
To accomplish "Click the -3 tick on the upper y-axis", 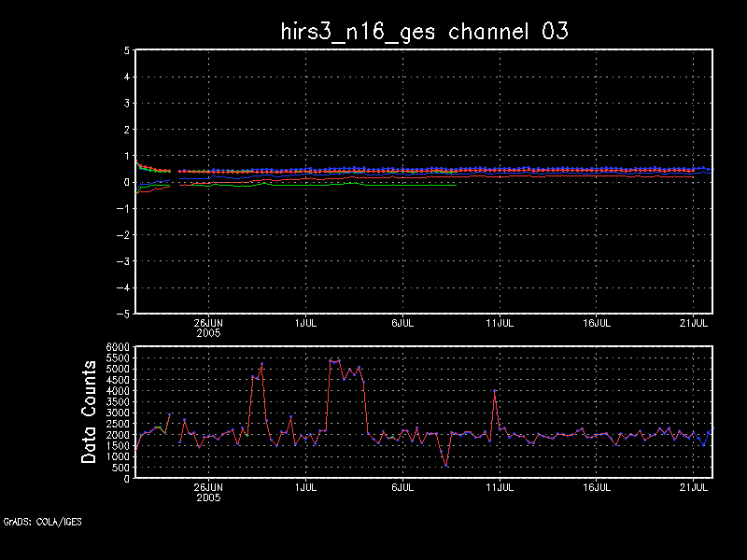I will click(x=122, y=261).
